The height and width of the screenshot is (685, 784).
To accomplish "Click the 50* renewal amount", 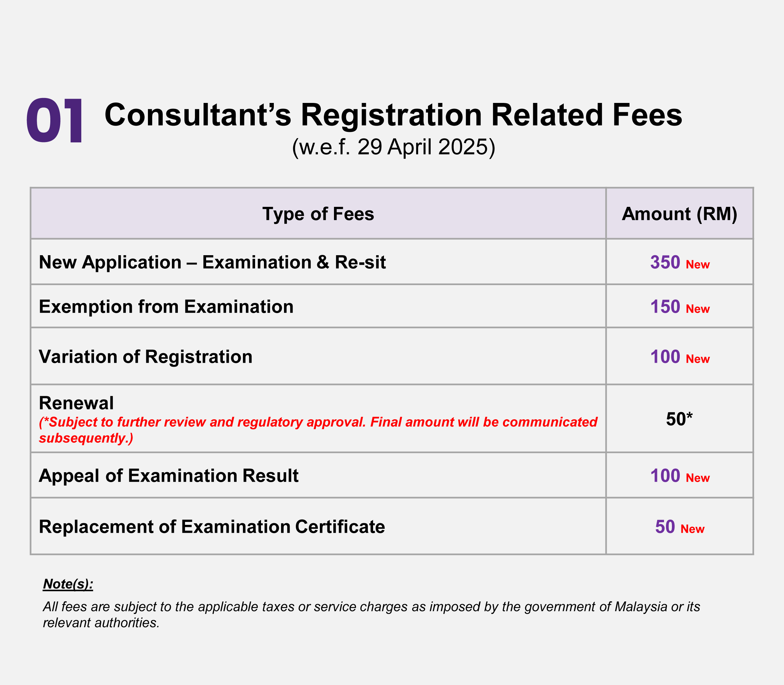I will pyautogui.click(x=679, y=419).
